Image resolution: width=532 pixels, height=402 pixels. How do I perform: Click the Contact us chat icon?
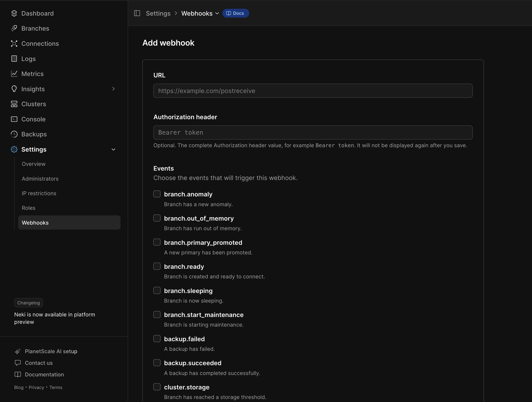(x=18, y=363)
